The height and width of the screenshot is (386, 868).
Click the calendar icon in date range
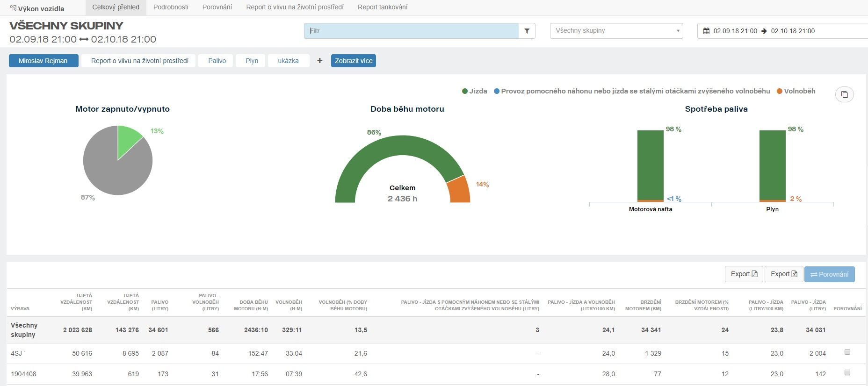click(x=706, y=31)
